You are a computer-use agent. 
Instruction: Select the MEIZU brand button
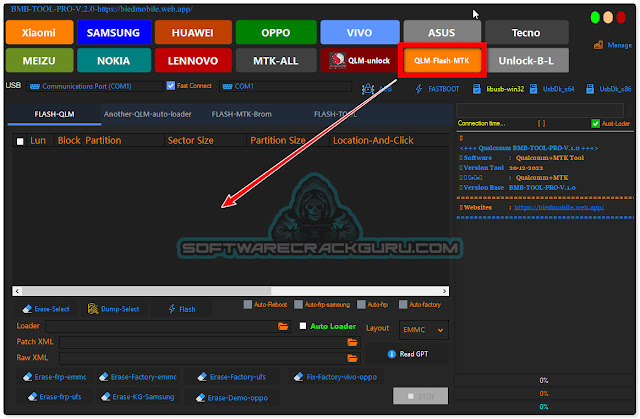40,60
